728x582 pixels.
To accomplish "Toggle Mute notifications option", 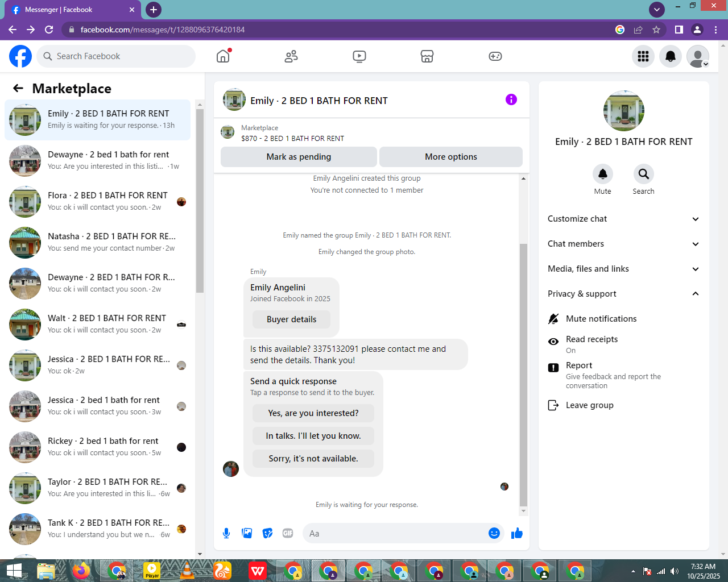I will point(623,319).
